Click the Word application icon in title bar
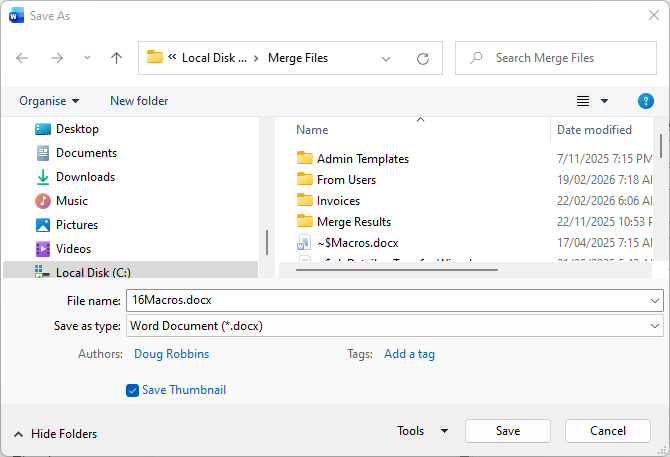 coord(16,16)
